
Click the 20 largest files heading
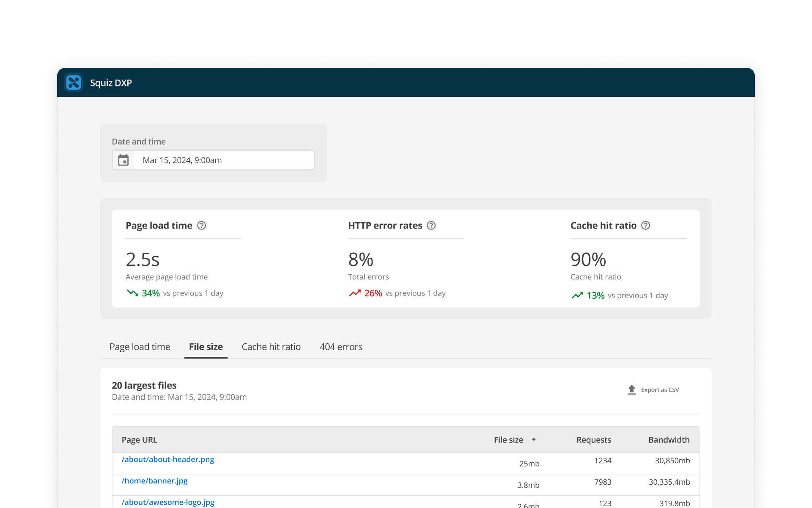144,385
